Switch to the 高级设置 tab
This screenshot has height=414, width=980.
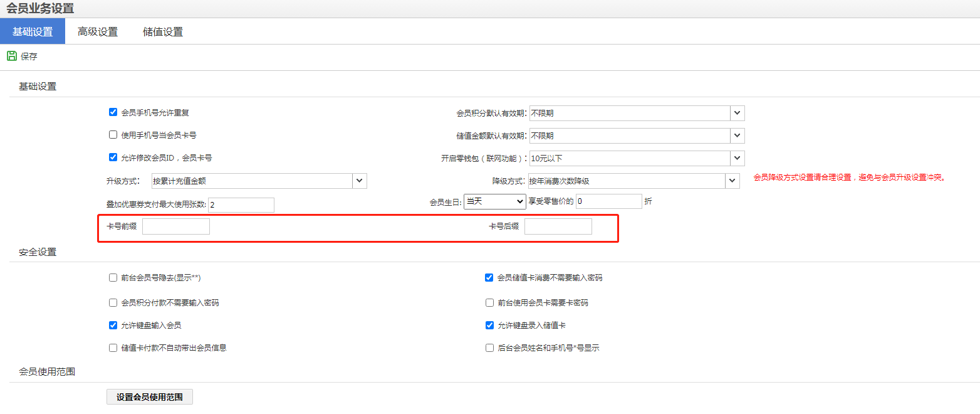point(98,31)
